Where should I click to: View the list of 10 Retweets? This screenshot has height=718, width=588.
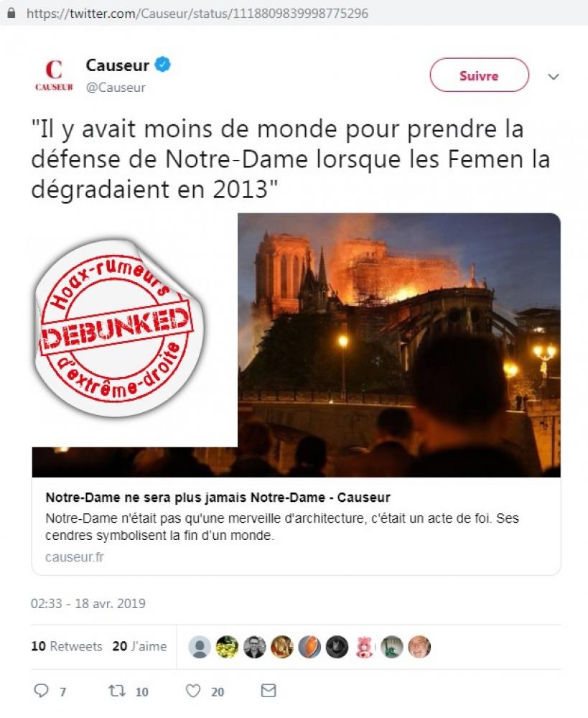67,646
